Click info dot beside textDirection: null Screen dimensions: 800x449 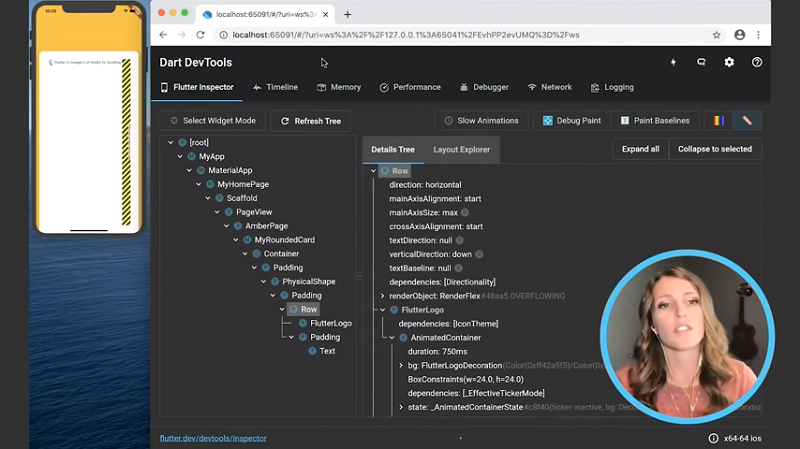coord(460,240)
